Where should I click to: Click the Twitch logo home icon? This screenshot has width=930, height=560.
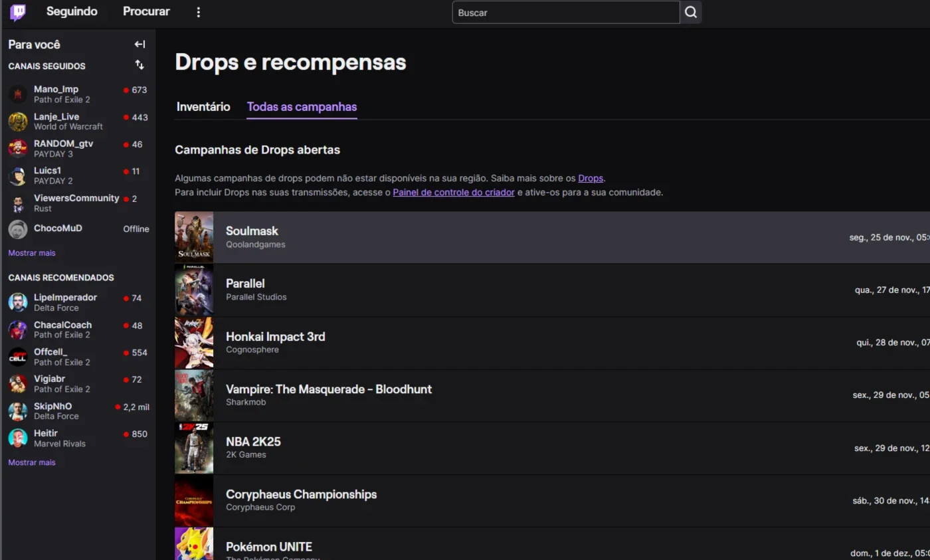pyautogui.click(x=18, y=12)
